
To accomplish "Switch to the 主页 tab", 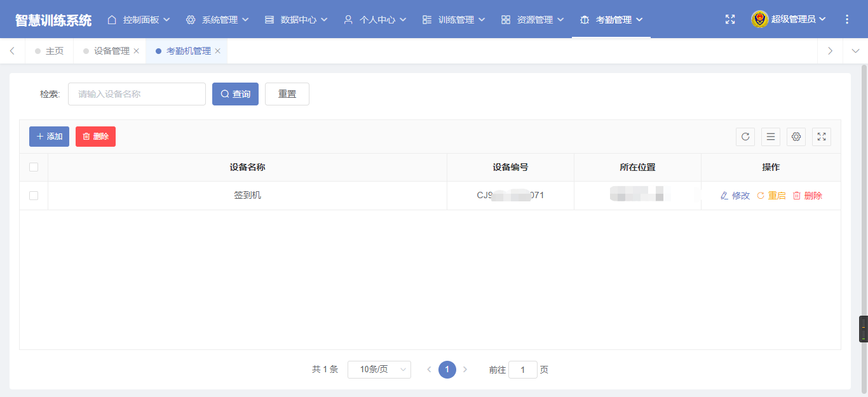I will coord(54,51).
